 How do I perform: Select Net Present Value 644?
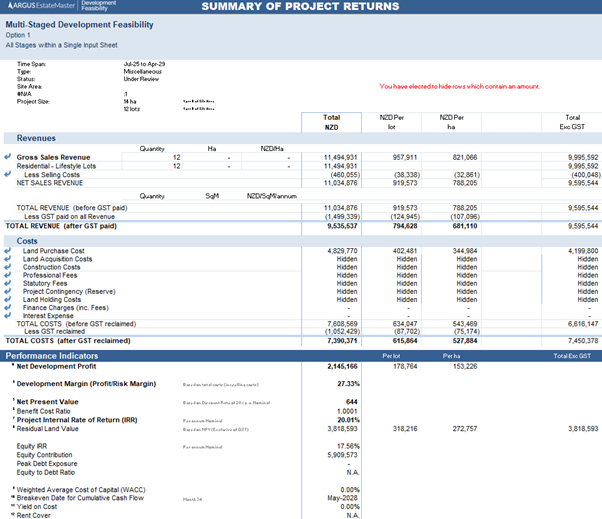pos(352,402)
